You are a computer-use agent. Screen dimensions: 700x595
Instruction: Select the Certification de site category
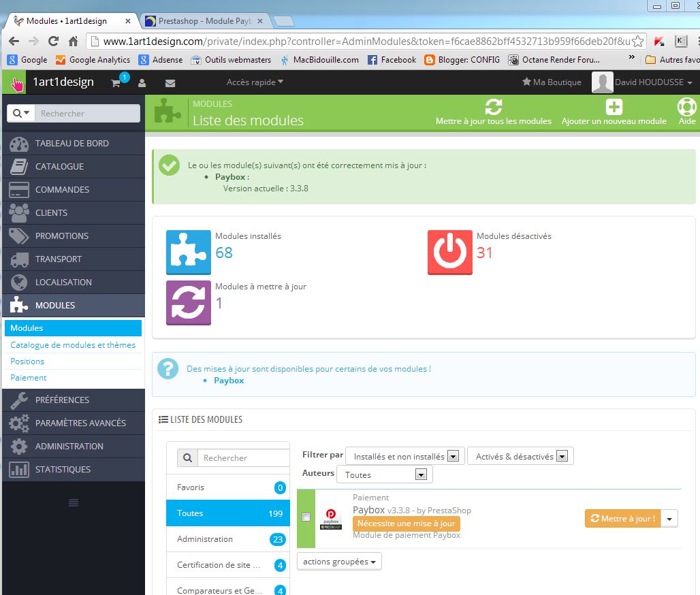click(x=228, y=565)
